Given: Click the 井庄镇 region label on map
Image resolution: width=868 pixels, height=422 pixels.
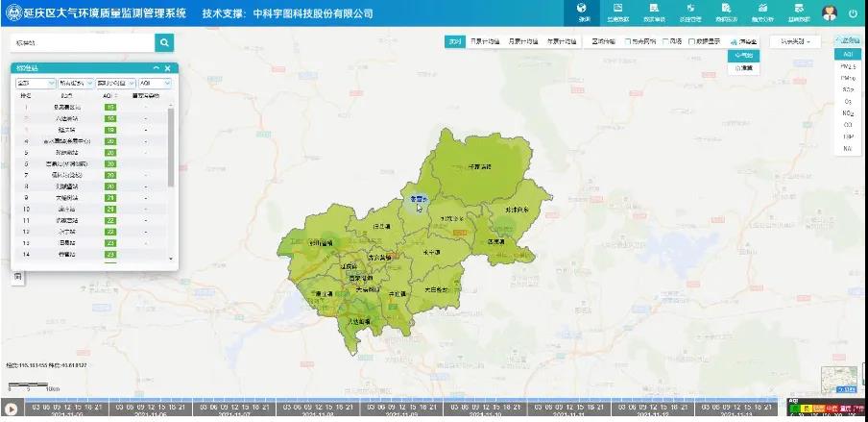Looking at the screenshot, I should [x=398, y=293].
